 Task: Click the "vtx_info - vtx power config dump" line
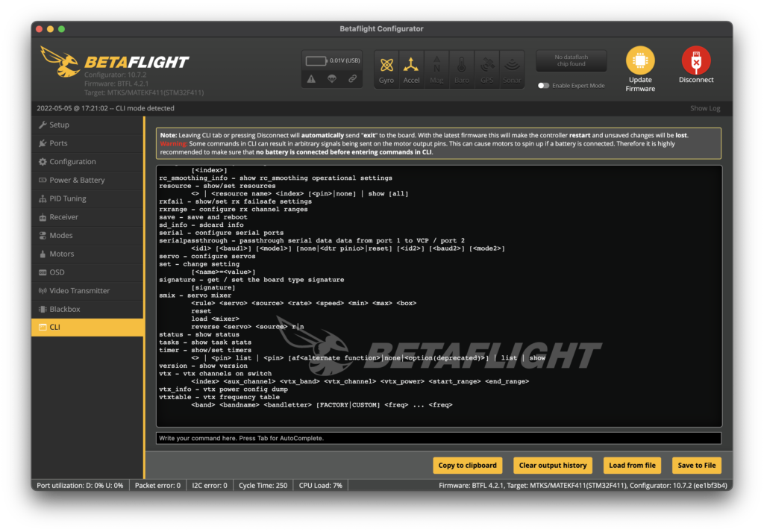pos(223,389)
